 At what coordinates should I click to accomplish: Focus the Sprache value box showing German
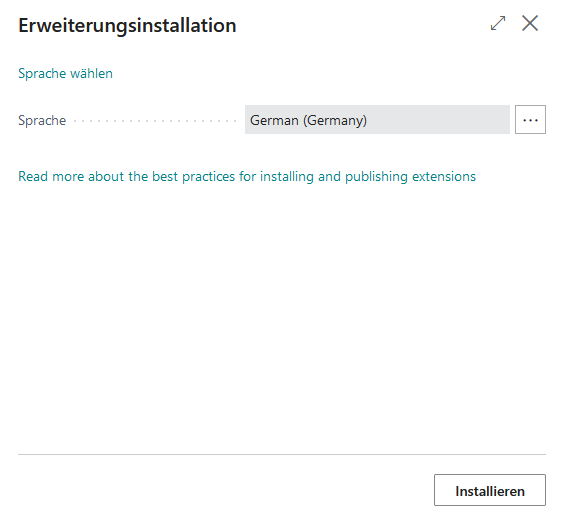click(377, 120)
